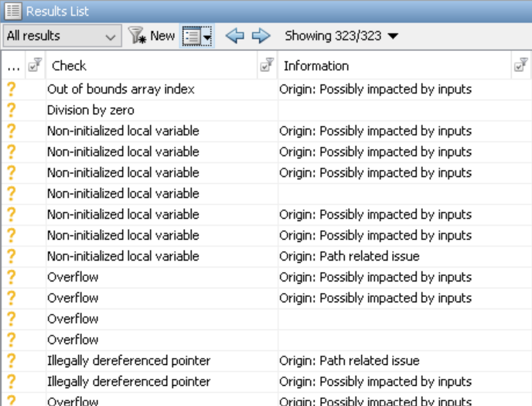Click orange question mark beside Division by zero

[x=11, y=110]
